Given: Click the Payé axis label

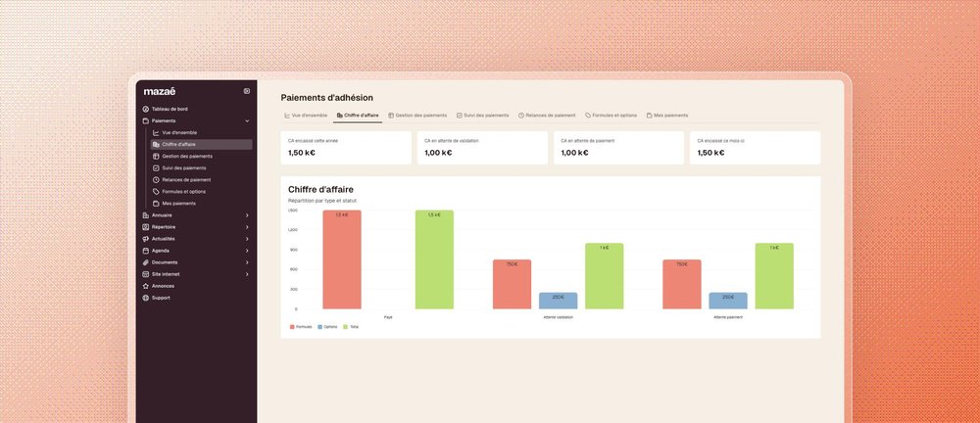Looking at the screenshot, I should pos(388,317).
